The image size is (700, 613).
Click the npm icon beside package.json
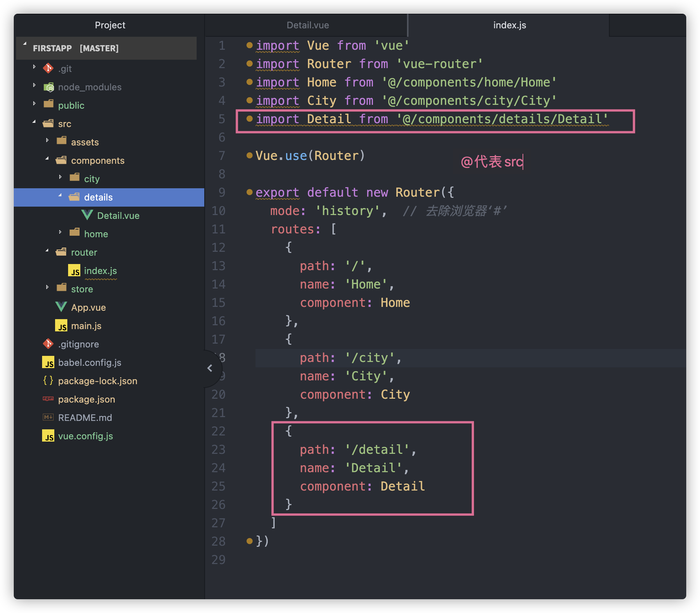(x=48, y=399)
